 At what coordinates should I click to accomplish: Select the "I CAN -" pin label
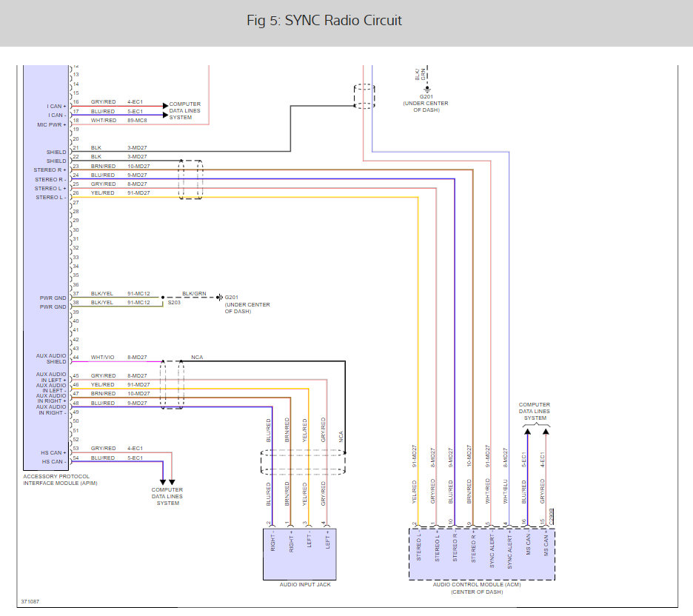[57, 115]
